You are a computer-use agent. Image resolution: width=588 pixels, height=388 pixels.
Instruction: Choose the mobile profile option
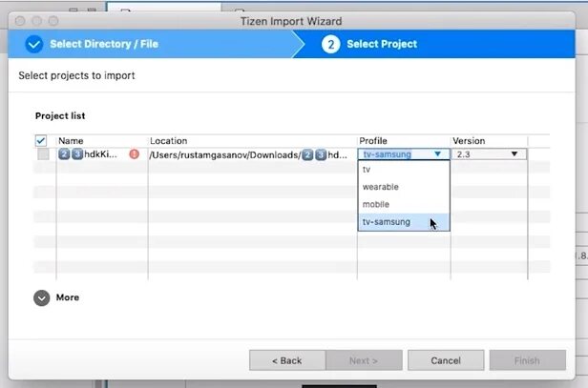pos(404,204)
